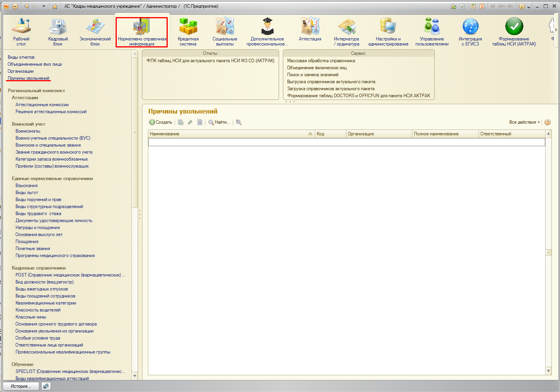The height and width of the screenshot is (392, 560).
Task: Open the navigation history dropdown arrow
Action: tap(44, 6)
